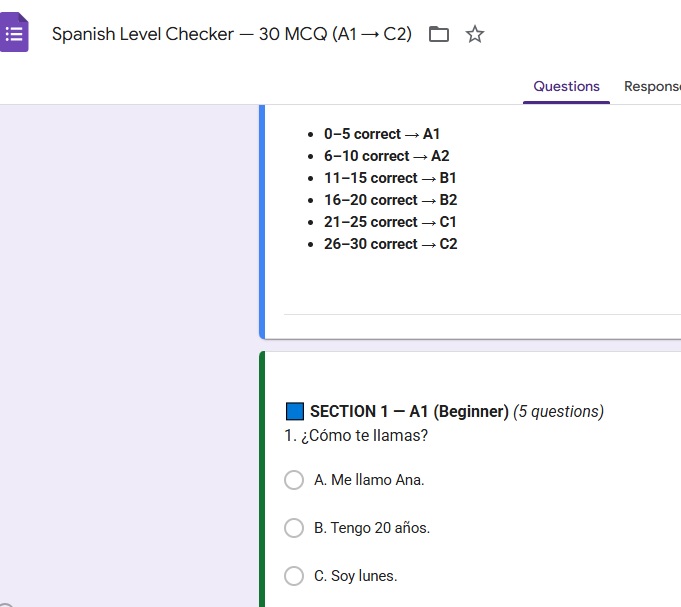This screenshot has height=607, width=681.
Task: Open the Google Forms home icon
Action: (15, 34)
